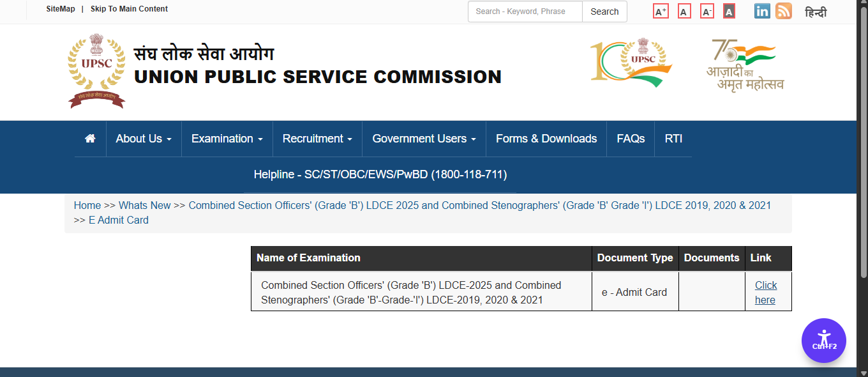Open the accessibility widget button
The image size is (868, 377).
(x=823, y=341)
